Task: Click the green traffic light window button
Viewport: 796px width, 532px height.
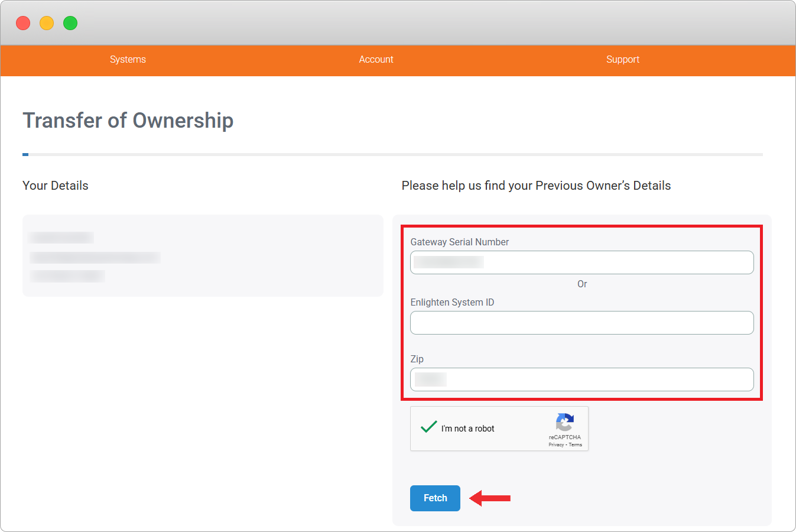Action: click(70, 22)
